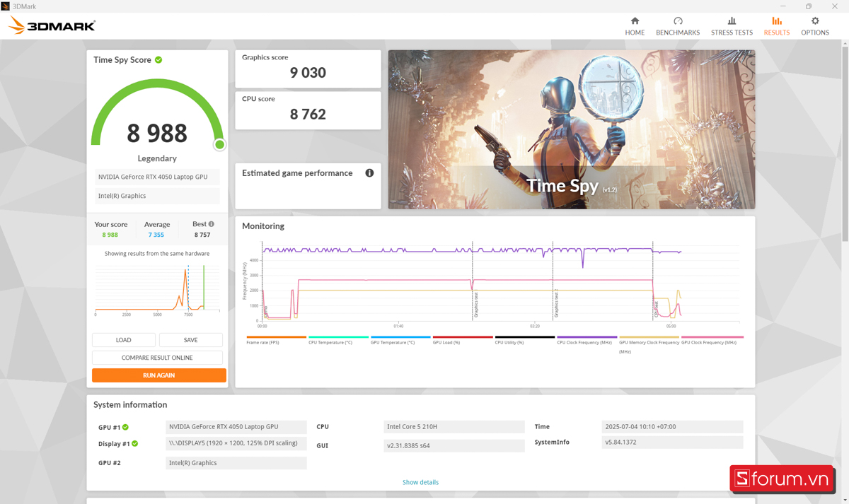The width and height of the screenshot is (849, 504).
Task: Open the Options gear
Action: (815, 26)
